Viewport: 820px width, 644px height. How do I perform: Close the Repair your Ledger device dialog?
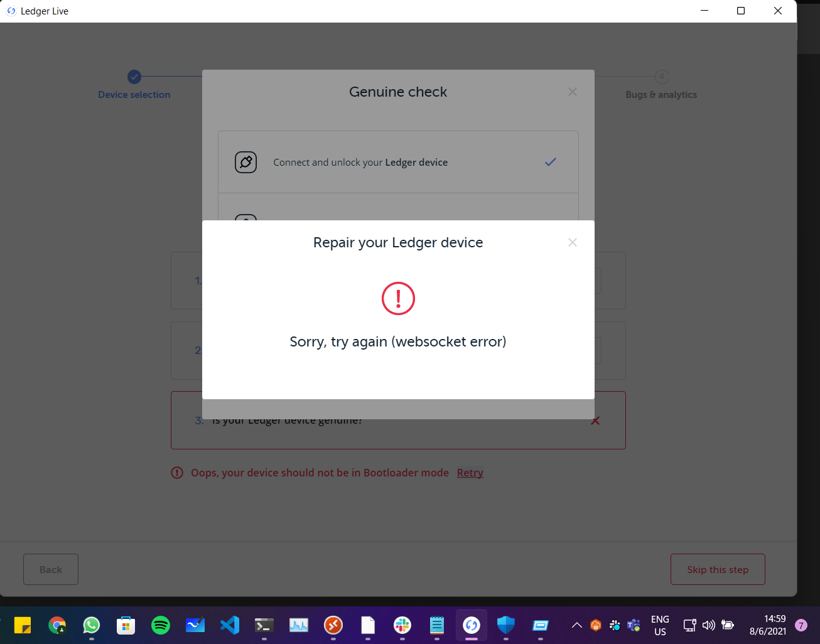[x=572, y=242]
